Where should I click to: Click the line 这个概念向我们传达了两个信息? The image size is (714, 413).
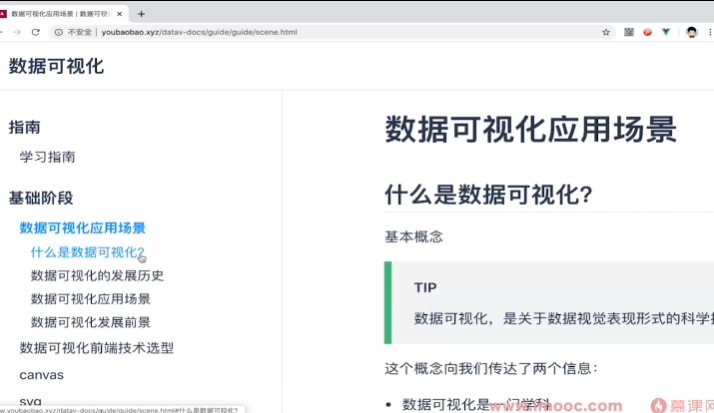pos(491,368)
